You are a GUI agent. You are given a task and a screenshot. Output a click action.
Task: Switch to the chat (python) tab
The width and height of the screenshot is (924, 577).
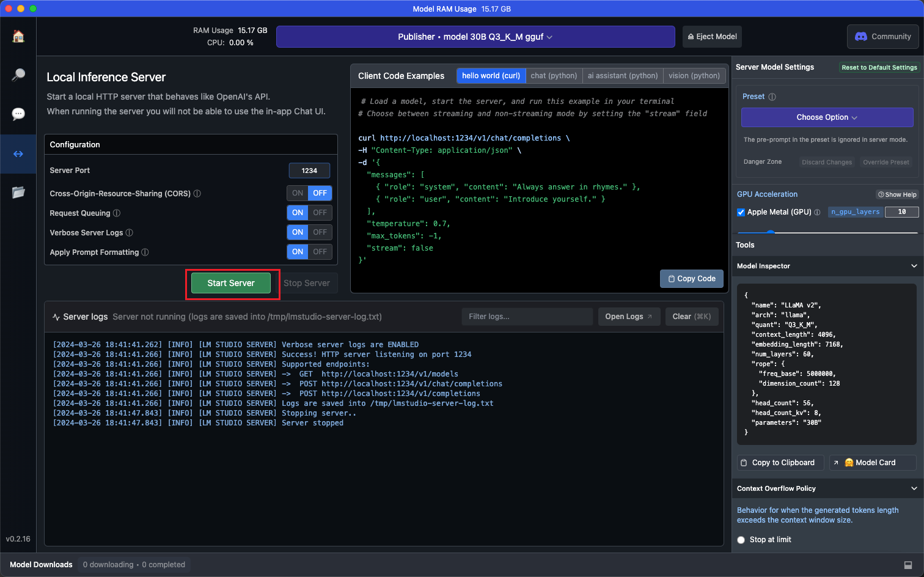click(554, 76)
